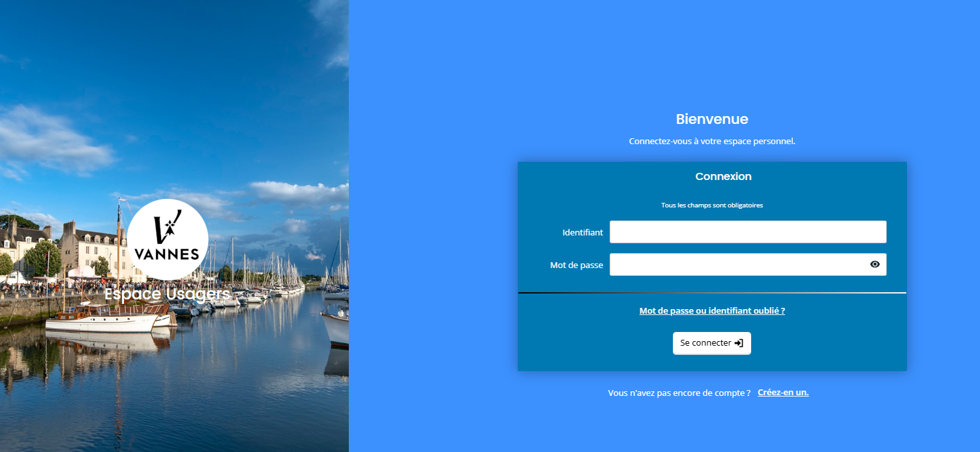Click the 'Connectez-vous à votre espace personnel' subtitle
This screenshot has width=980, height=452.
712,142
